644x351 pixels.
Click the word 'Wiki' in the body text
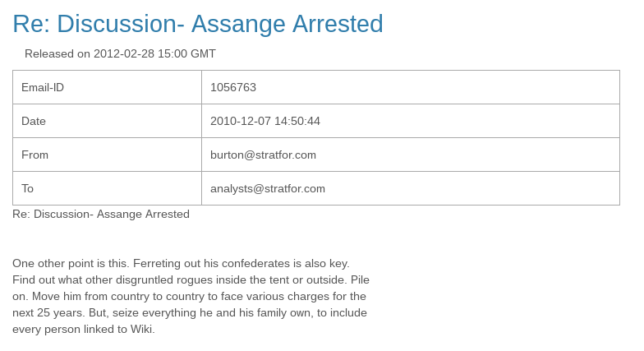141,329
